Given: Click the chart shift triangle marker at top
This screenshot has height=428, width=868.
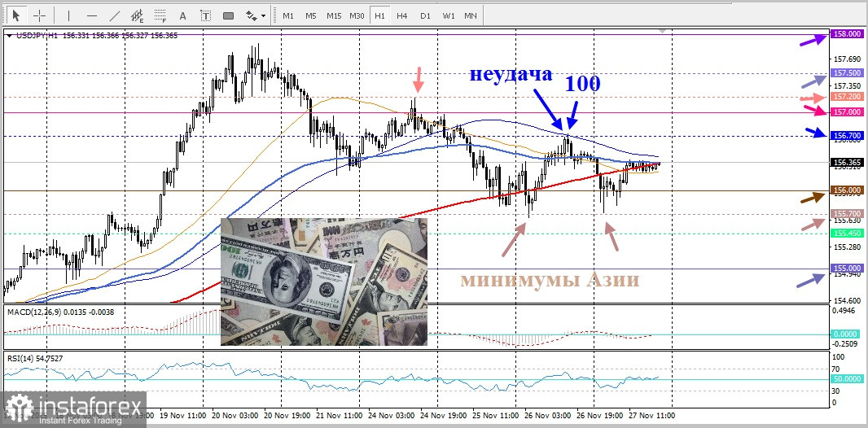Looking at the screenshot, I should (663, 32).
